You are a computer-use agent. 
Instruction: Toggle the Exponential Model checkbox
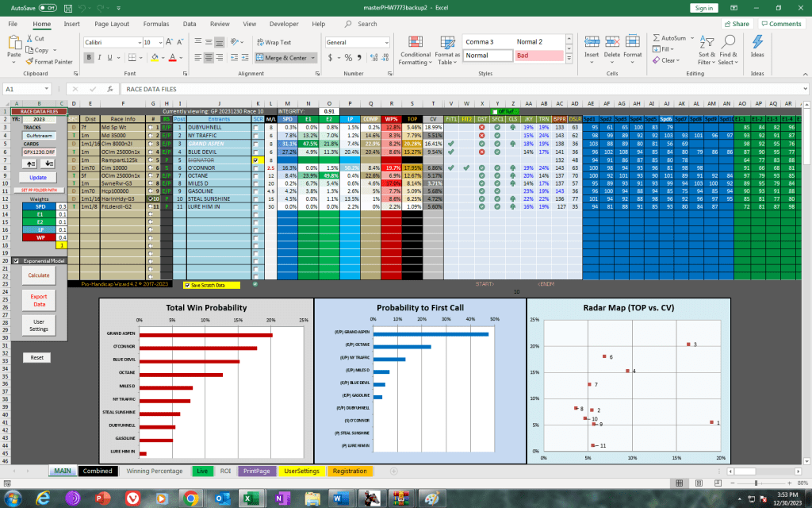pos(15,260)
